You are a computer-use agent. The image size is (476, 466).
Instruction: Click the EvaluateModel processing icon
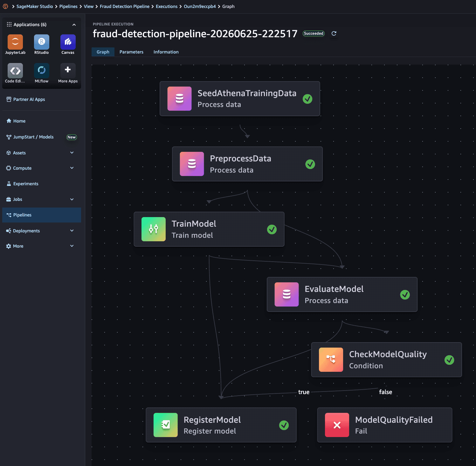point(287,294)
